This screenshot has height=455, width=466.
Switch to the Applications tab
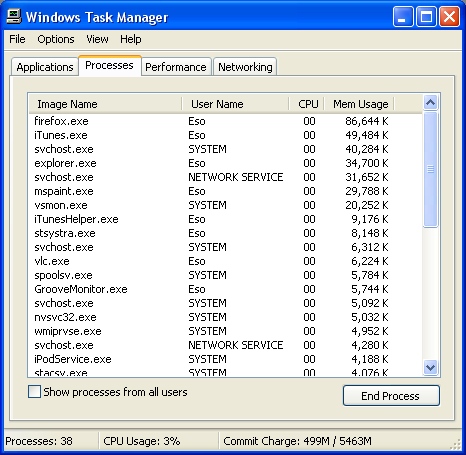(45, 67)
